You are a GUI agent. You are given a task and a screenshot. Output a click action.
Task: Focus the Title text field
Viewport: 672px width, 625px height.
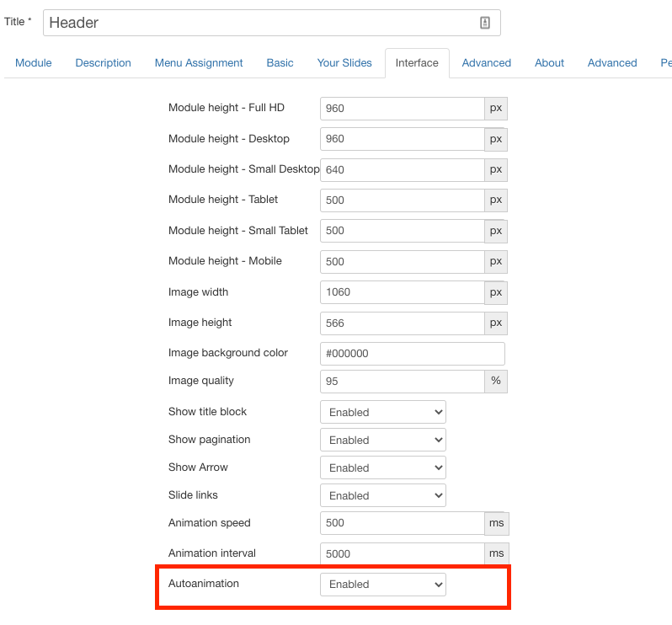[x=261, y=23]
